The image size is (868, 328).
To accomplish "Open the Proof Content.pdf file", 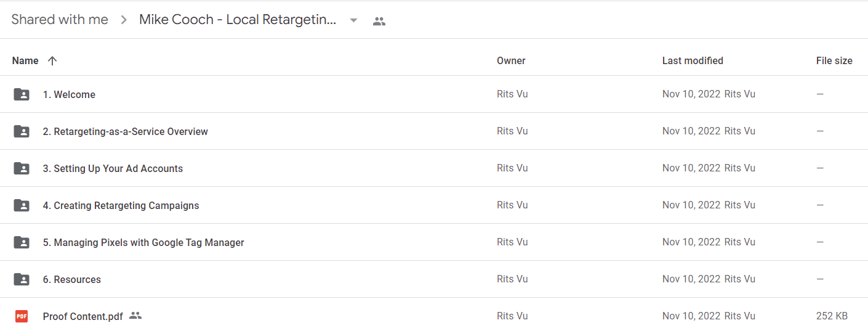I will point(83,316).
